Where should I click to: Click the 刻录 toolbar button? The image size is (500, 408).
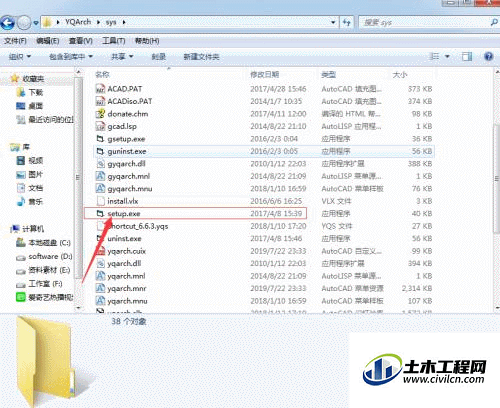coord(159,57)
